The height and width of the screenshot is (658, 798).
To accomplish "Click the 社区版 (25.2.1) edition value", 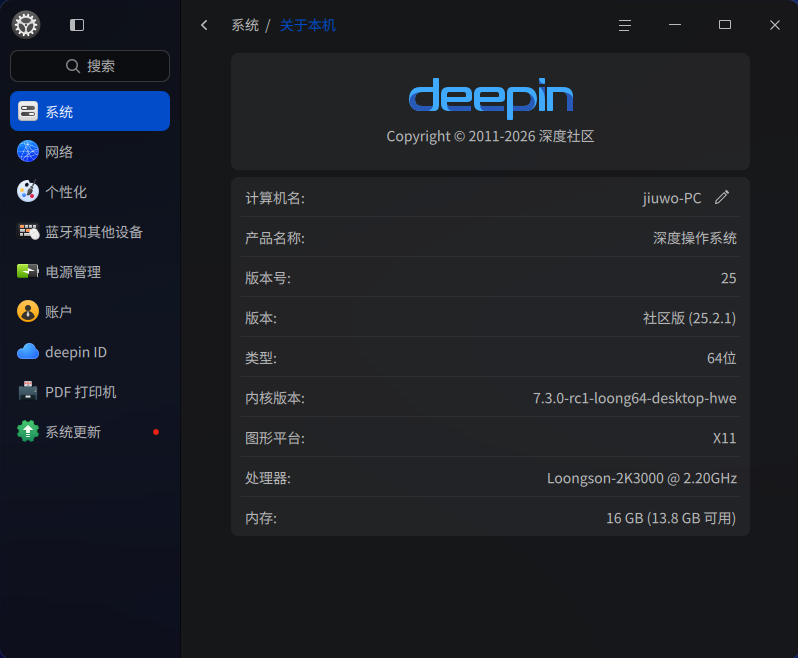I will point(689,318).
